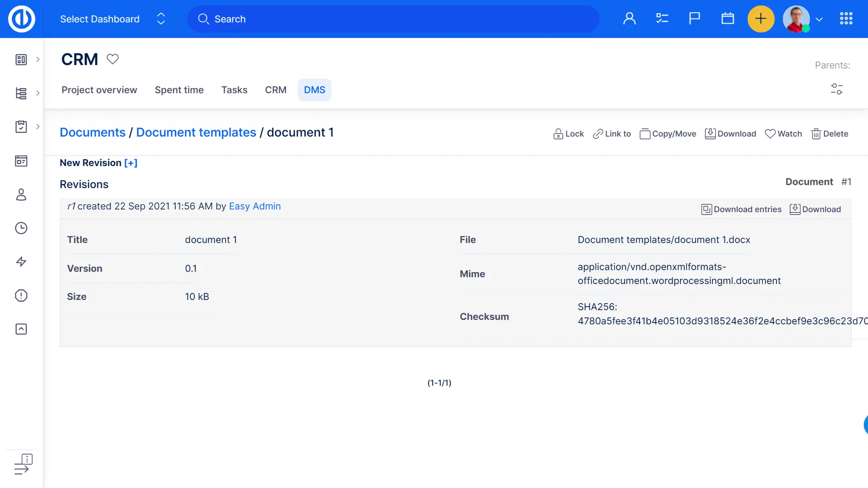868x488 pixels.
Task: Toggle CRM project favorite heart
Action: click(x=113, y=59)
